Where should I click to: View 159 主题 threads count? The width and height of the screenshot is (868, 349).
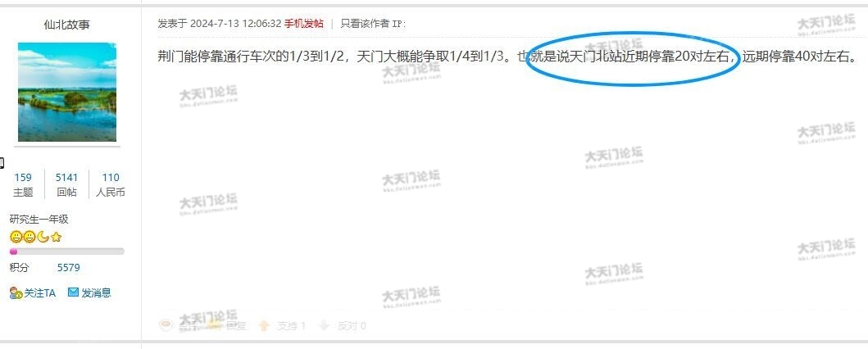(x=23, y=184)
